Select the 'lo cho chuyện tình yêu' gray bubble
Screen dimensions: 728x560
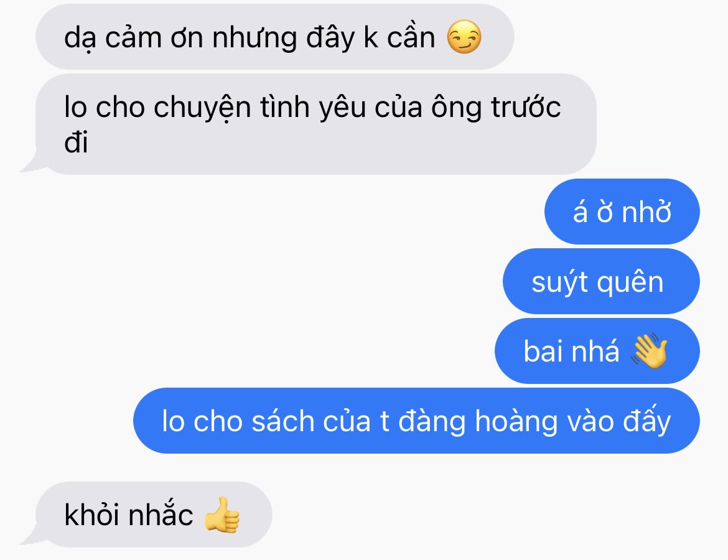(316, 124)
